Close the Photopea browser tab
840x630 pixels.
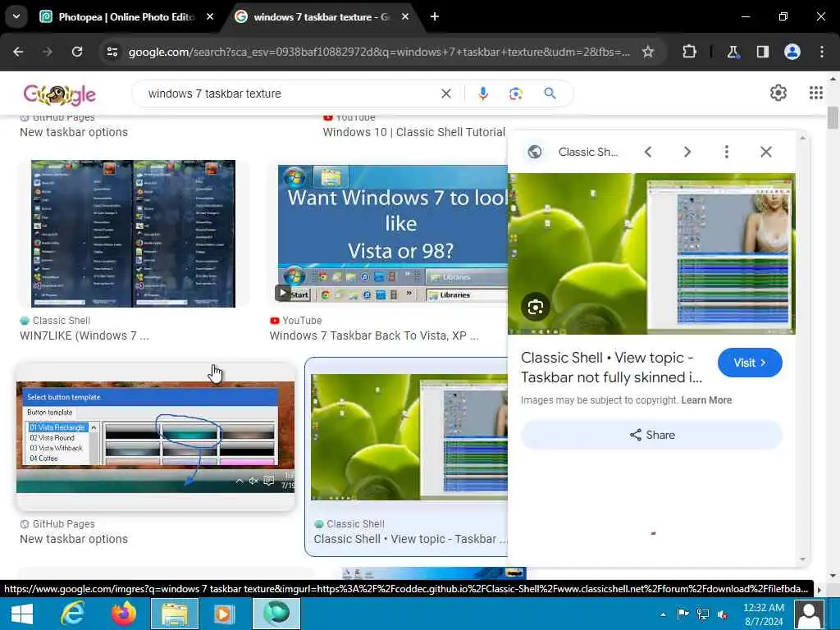[210, 17]
